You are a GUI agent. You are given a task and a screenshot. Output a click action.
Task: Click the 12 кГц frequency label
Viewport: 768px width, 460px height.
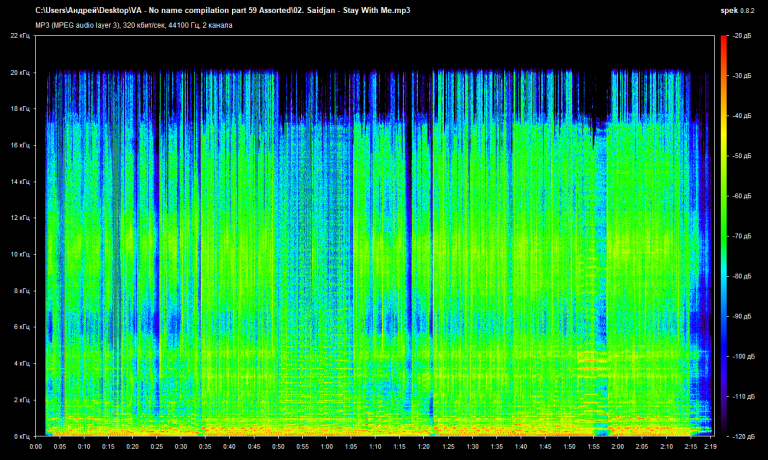(x=21, y=218)
